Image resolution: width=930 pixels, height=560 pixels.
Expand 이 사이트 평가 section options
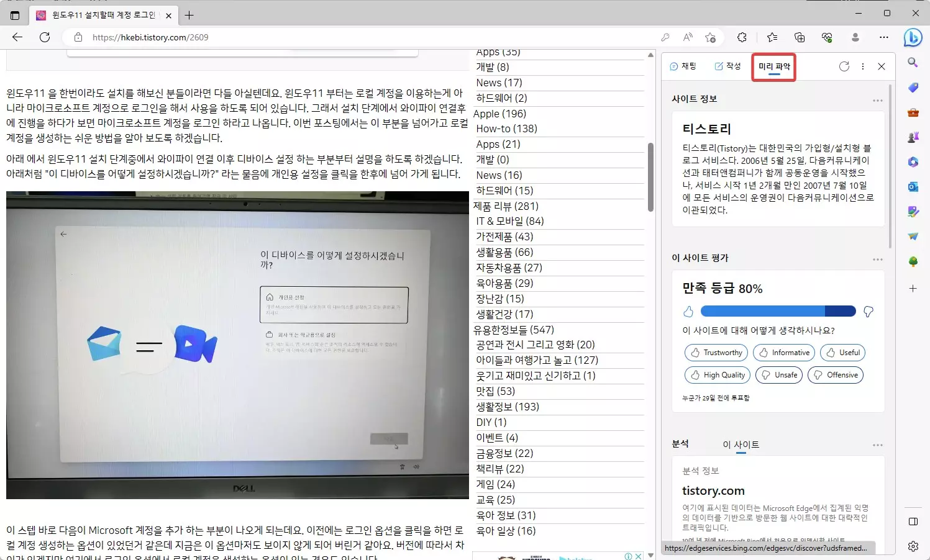click(877, 260)
